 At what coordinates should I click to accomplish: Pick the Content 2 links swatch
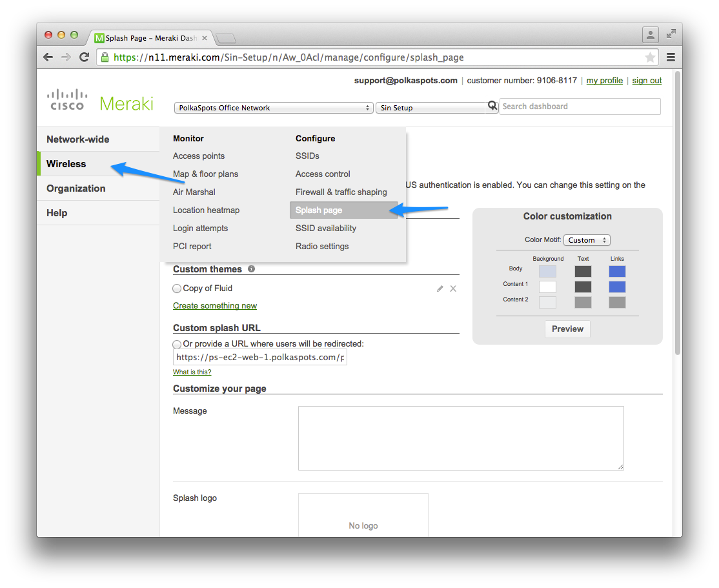pos(617,302)
